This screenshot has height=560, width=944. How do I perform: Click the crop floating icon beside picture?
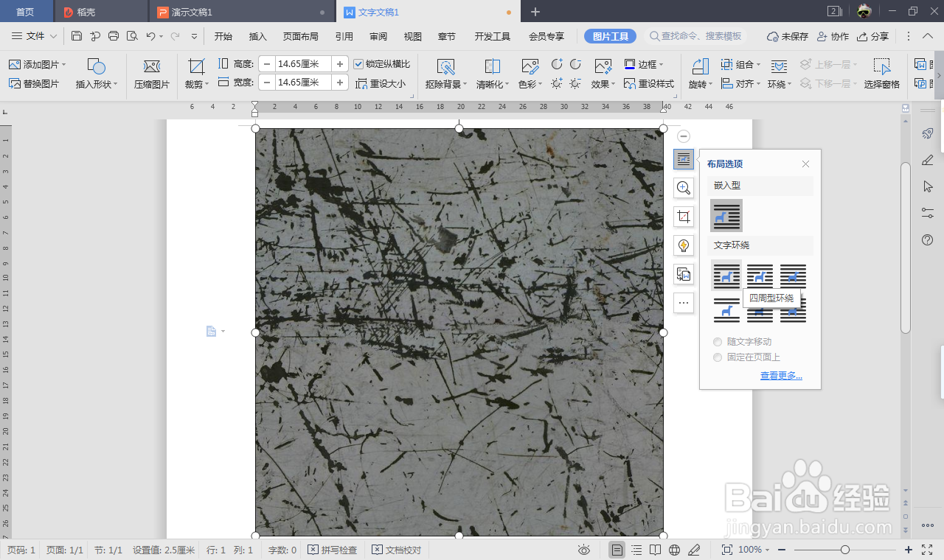(x=684, y=216)
